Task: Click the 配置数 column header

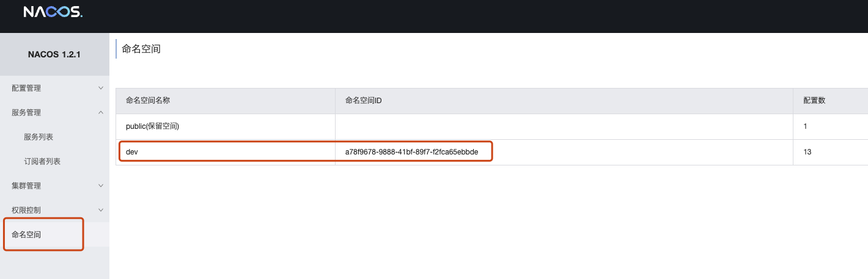Action: (x=814, y=101)
